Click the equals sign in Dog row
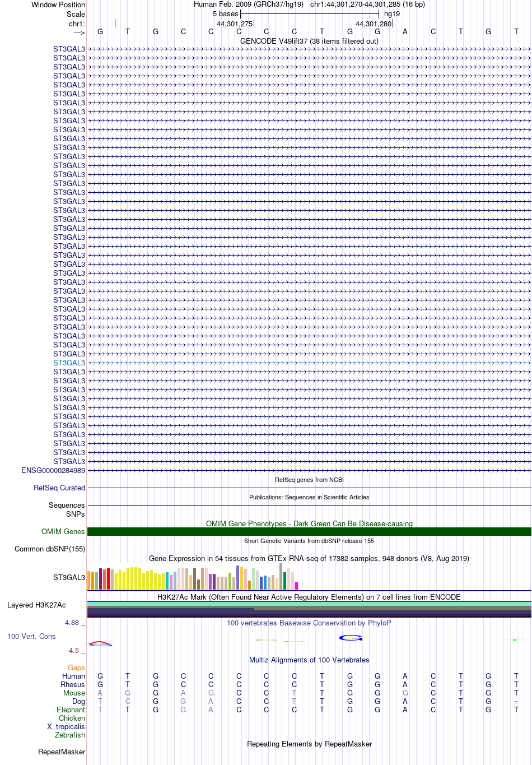This screenshot has height=765, width=532. (516, 701)
